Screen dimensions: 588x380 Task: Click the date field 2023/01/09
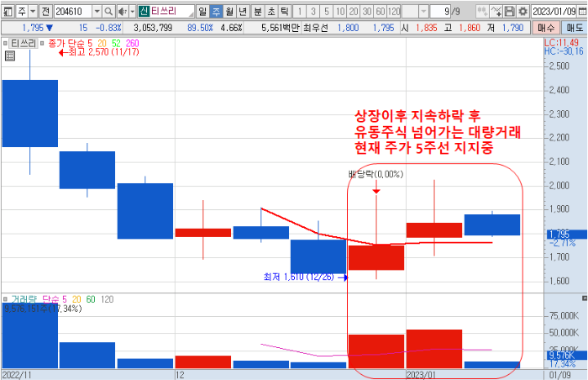pyautogui.click(x=554, y=12)
